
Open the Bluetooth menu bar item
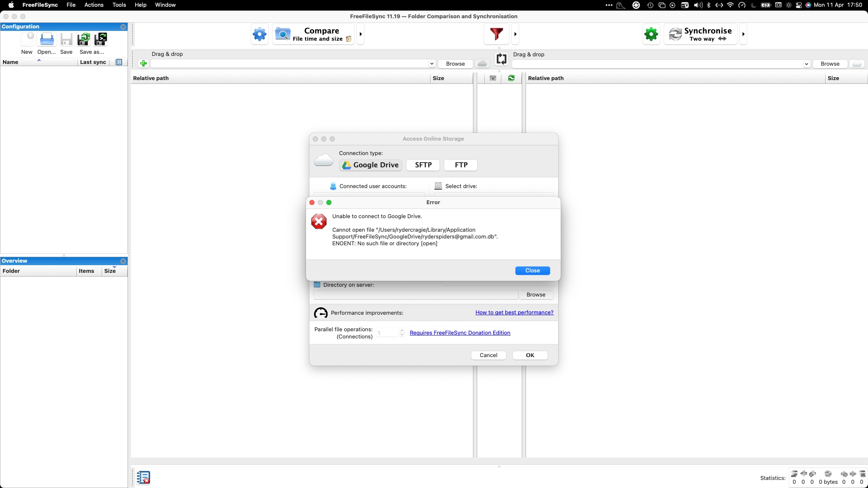coord(708,5)
